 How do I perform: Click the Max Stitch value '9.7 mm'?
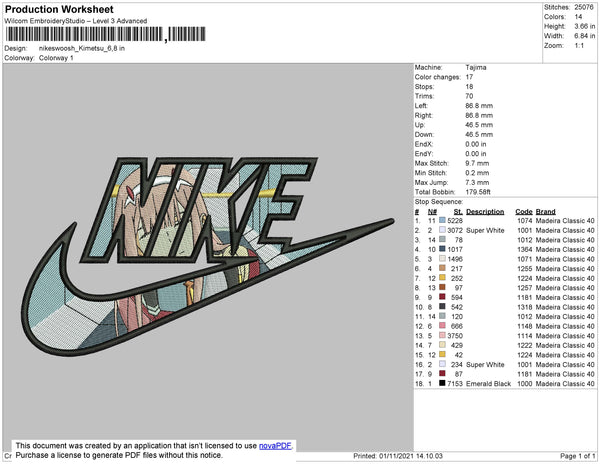[477, 163]
